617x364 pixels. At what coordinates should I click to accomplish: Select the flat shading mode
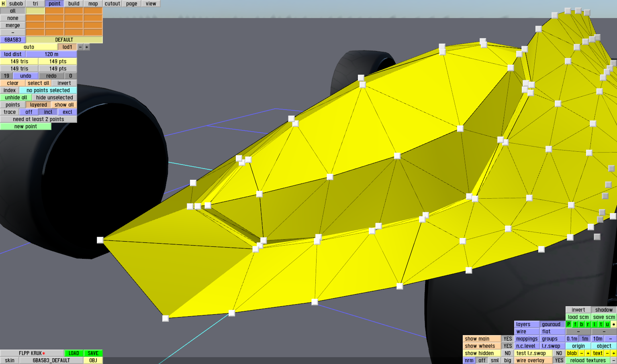552,331
